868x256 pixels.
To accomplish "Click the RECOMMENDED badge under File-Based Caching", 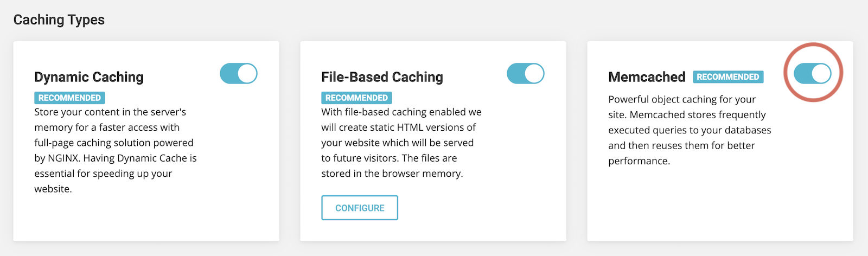I will point(356,98).
